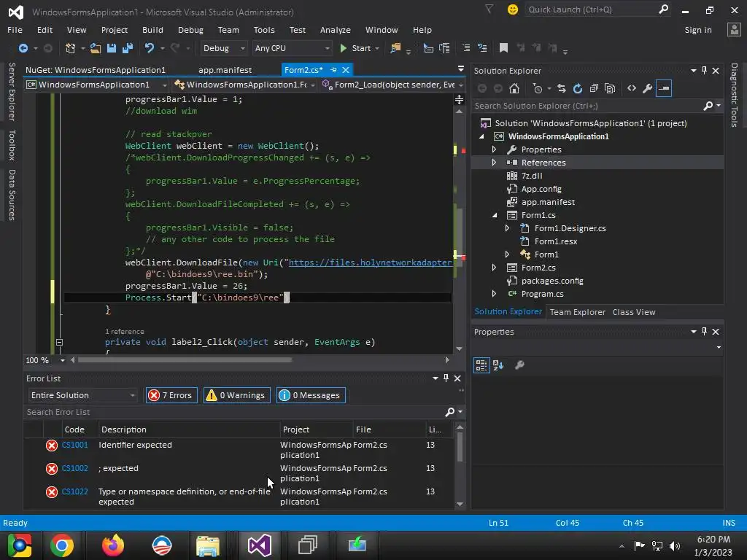Open the CS1022 error code link
This screenshot has width=747, height=560.
coord(75,491)
